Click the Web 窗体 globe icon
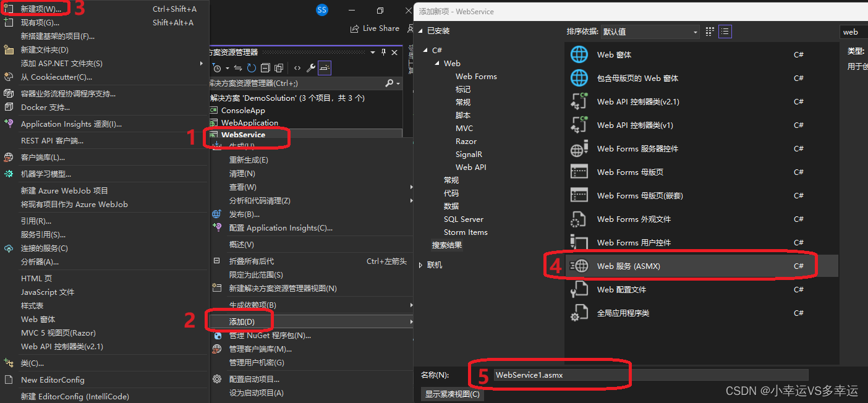The width and height of the screenshot is (868, 403). click(579, 54)
